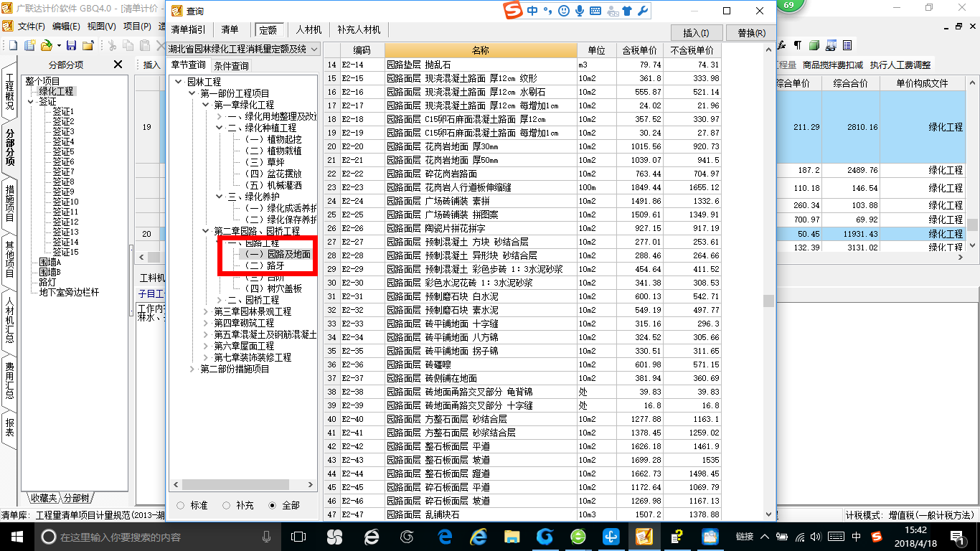Click the microphone voice input in IME bar
980x551 pixels.
click(579, 11)
